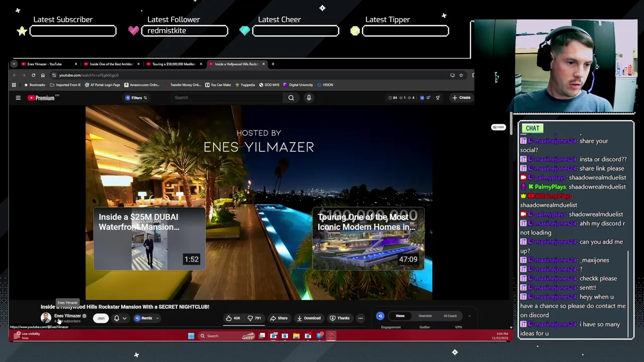Open the more actions ellipsis menu
The width and height of the screenshot is (644, 362).
coord(360,318)
